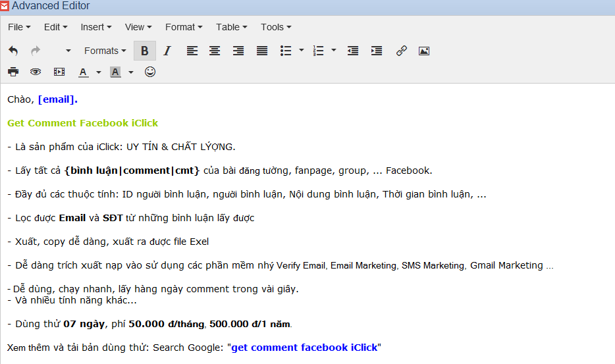
Task: Insert a bullet list
Action: (286, 51)
